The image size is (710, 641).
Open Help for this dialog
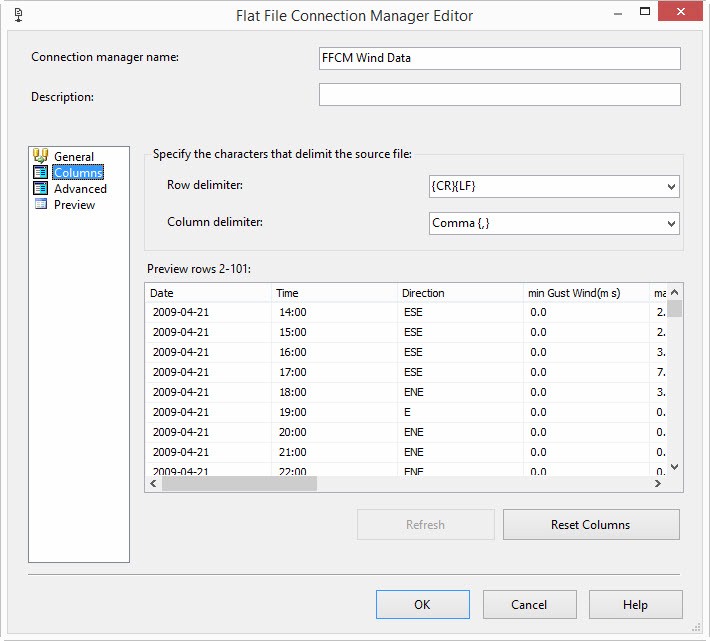tap(635, 605)
